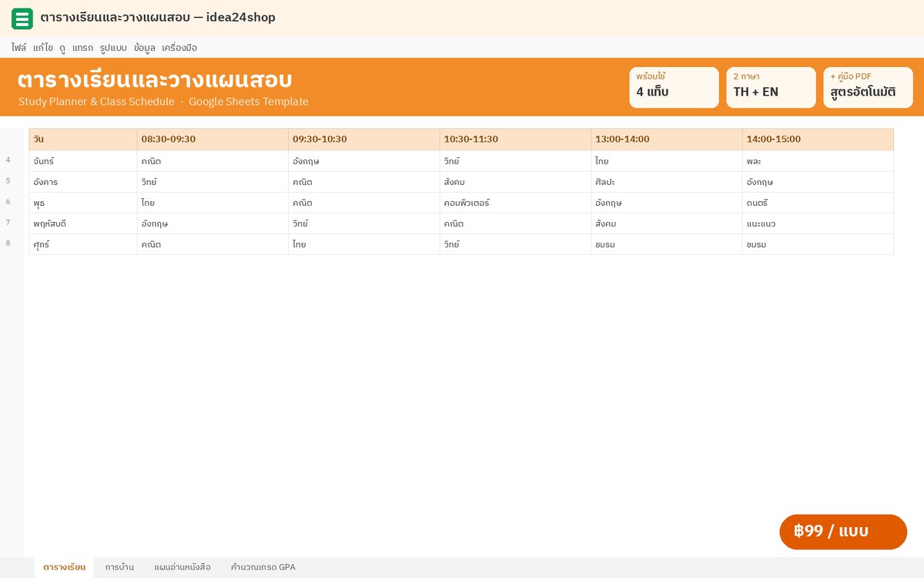Select the ศุกร์ day cell
The image size is (924, 578).
(x=83, y=244)
